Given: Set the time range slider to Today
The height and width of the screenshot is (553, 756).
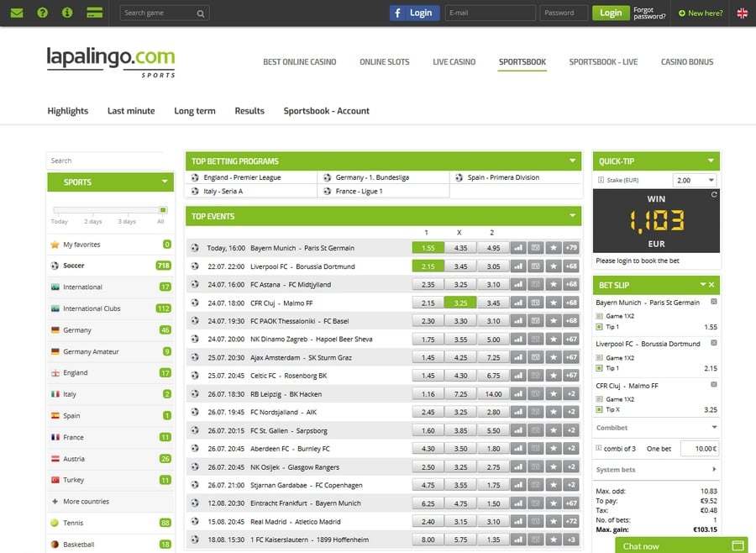Looking at the screenshot, I should [x=59, y=222].
